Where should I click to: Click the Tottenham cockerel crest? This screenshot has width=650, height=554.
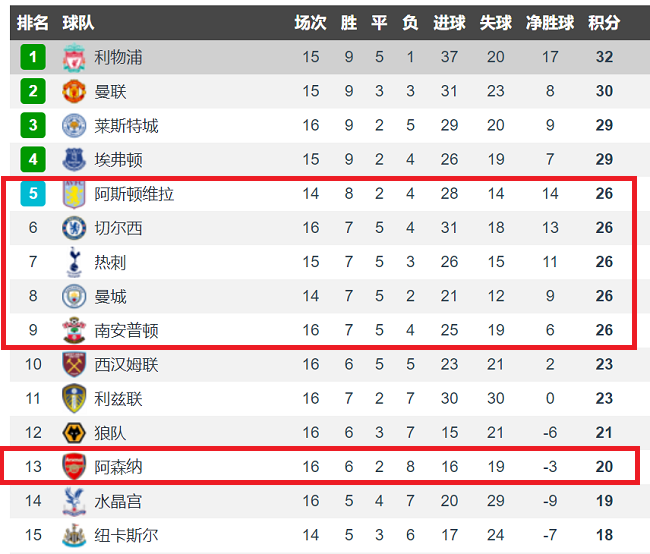(x=74, y=262)
